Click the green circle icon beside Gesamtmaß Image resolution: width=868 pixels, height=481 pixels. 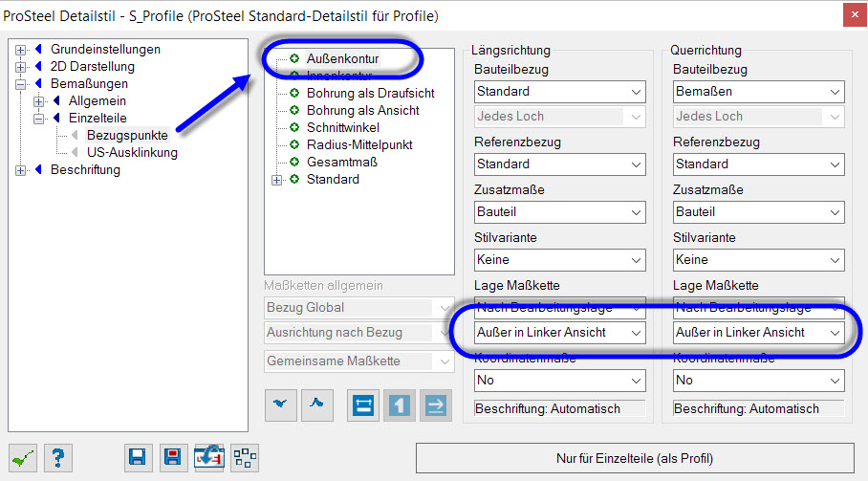(294, 162)
